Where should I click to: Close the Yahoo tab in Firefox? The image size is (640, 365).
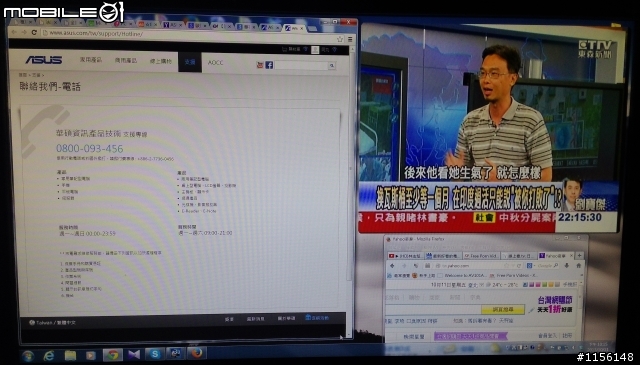click(x=571, y=256)
